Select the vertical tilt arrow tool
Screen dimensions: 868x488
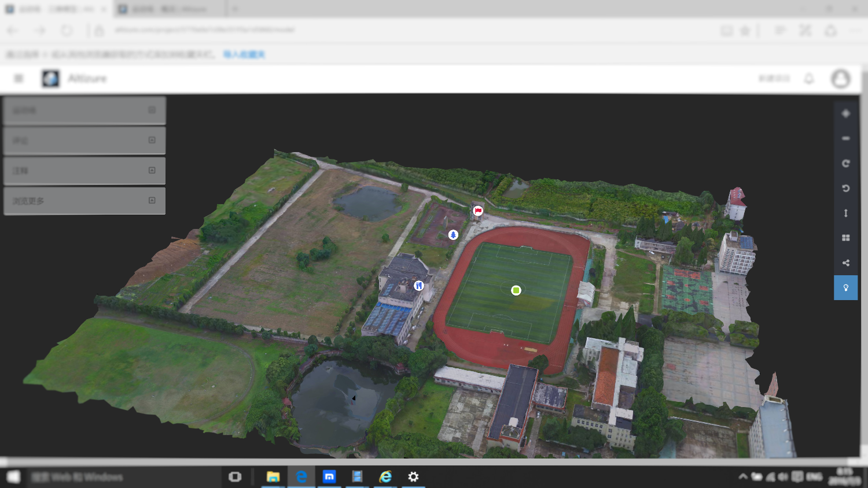[845, 213]
